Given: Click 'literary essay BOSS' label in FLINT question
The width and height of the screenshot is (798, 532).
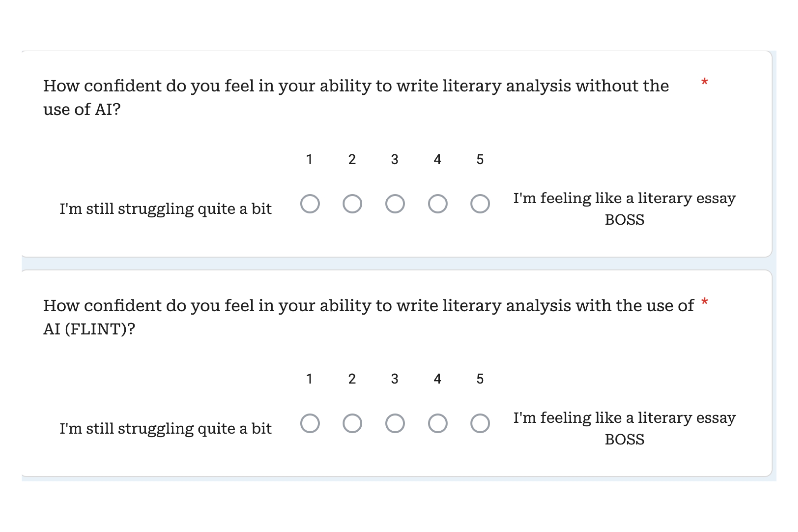Looking at the screenshot, I should [x=624, y=428].
